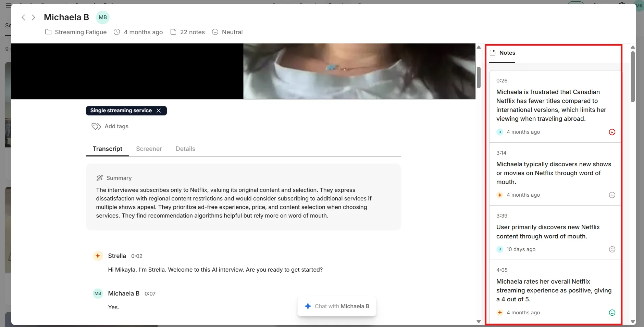Click the clock icon by 4 months ago
Screen dimensions: 644x327
[x=117, y=32]
